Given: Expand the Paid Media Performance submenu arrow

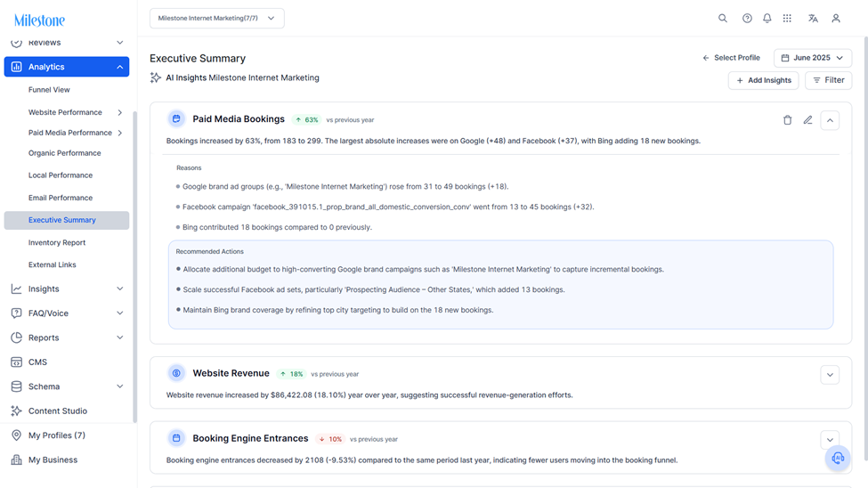Looking at the screenshot, I should point(119,133).
